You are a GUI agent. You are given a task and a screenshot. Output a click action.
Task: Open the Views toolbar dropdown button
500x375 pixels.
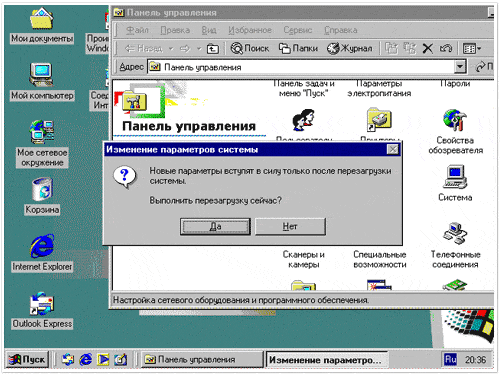point(472,49)
